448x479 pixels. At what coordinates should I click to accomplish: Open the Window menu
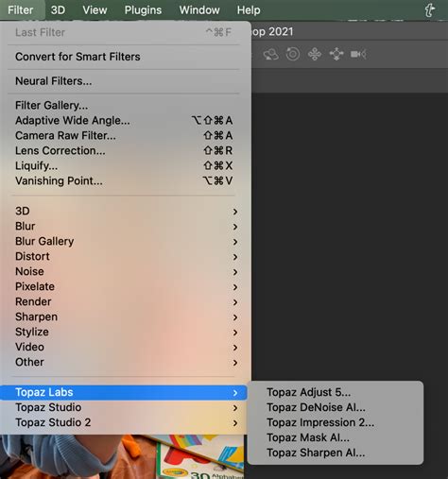[199, 10]
